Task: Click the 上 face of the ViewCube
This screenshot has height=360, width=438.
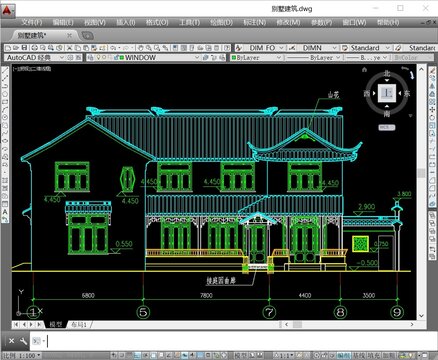Action: point(387,93)
